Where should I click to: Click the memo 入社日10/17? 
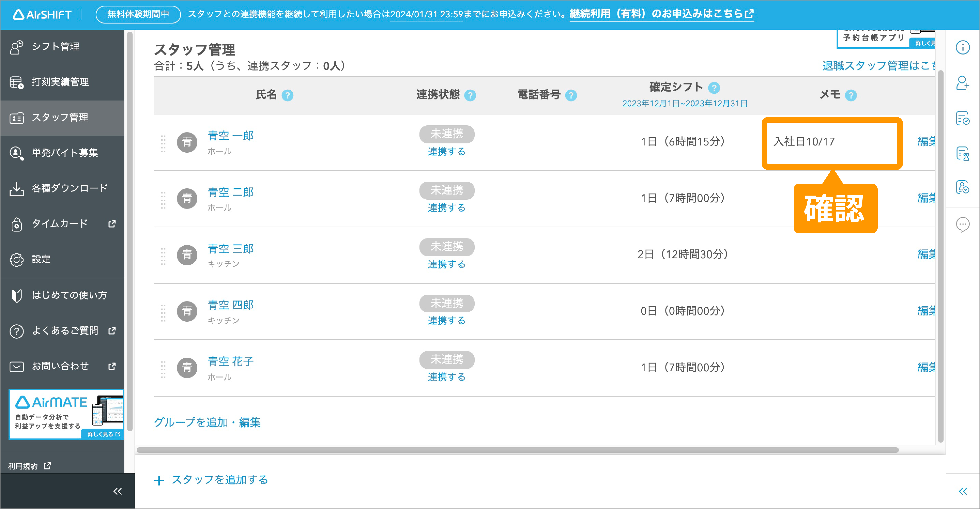coord(804,142)
